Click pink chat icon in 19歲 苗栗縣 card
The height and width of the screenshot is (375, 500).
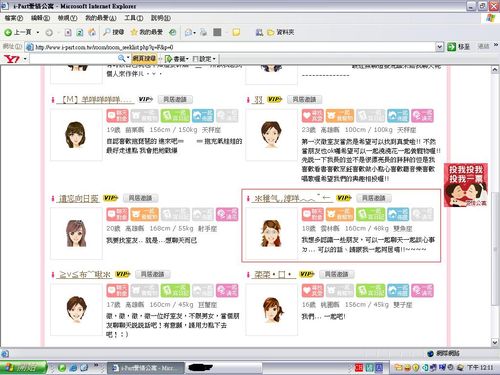pyautogui.click(x=117, y=116)
